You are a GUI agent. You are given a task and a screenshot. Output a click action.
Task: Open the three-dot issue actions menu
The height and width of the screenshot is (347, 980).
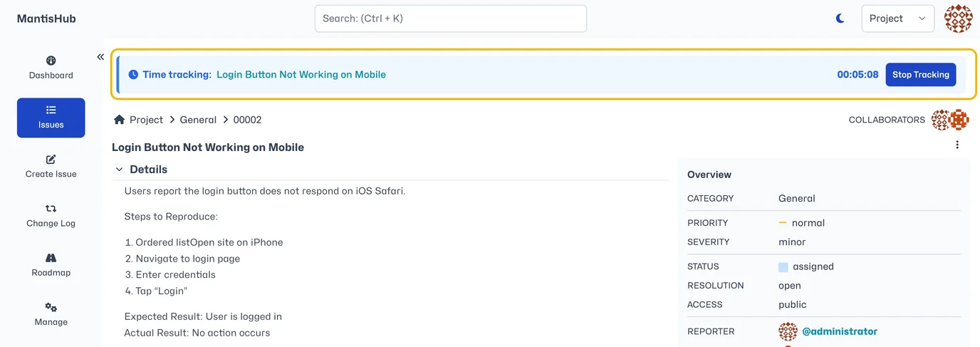coord(957,145)
